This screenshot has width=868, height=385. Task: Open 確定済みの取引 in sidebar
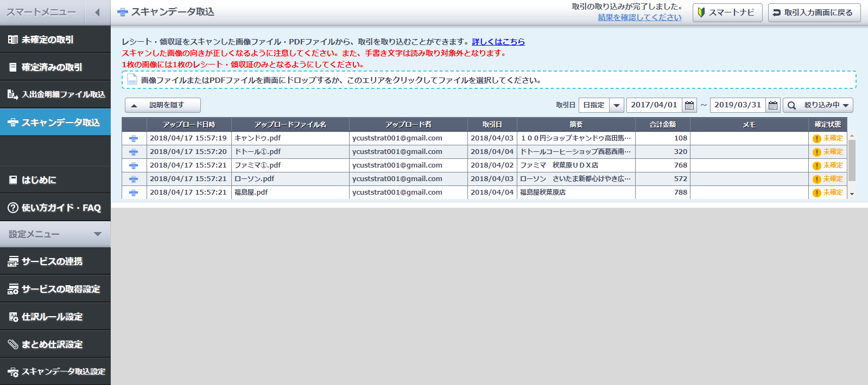[55, 67]
